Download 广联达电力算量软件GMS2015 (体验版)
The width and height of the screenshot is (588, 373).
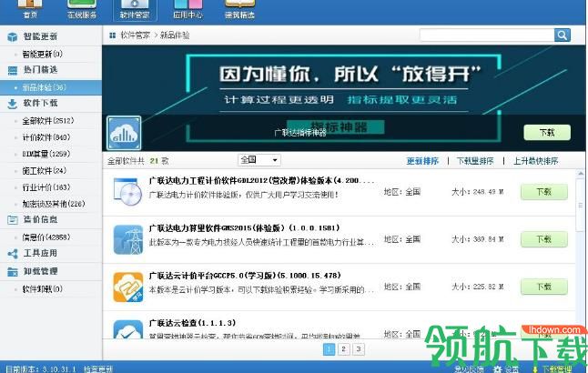[544, 239]
